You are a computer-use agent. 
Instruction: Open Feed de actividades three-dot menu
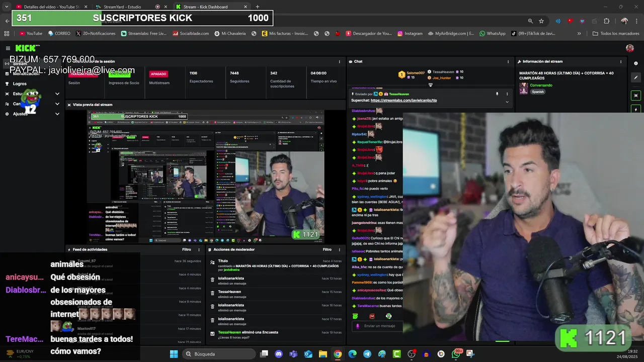[x=198, y=249]
